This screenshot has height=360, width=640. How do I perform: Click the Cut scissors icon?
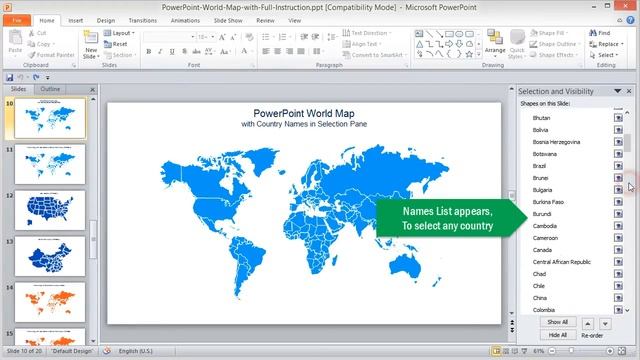tap(31, 33)
